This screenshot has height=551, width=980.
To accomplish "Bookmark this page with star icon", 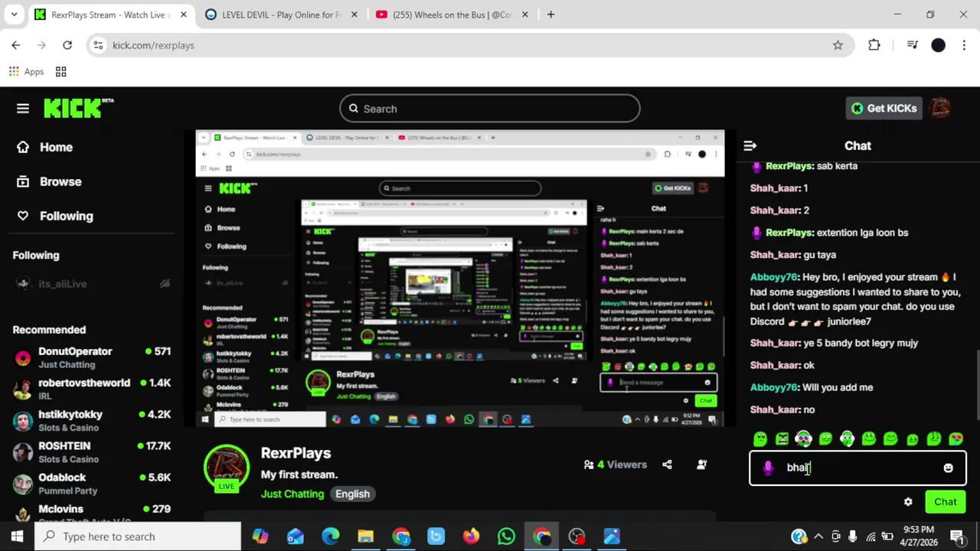I will (838, 45).
